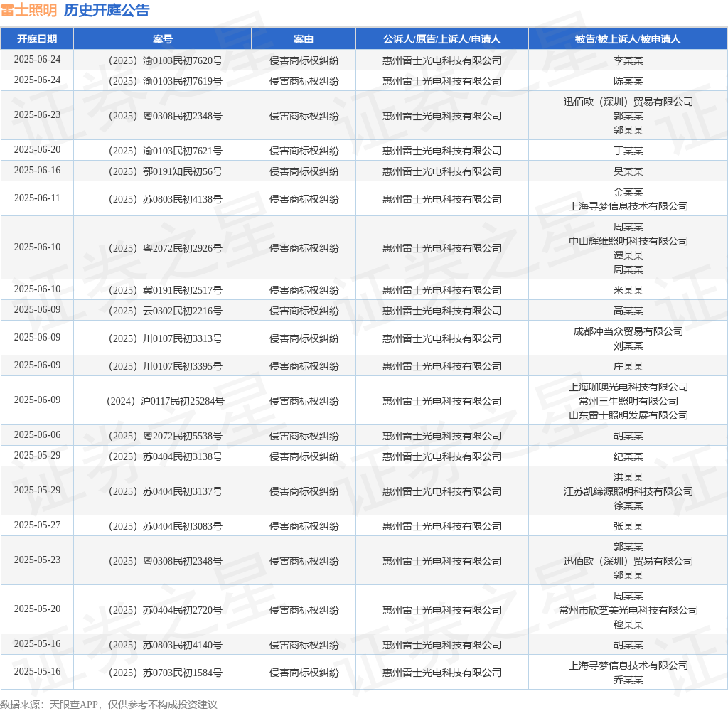Select case number 川0107民初3395号
Image resolution: width=728 pixels, height=711 pixels.
[165, 366]
